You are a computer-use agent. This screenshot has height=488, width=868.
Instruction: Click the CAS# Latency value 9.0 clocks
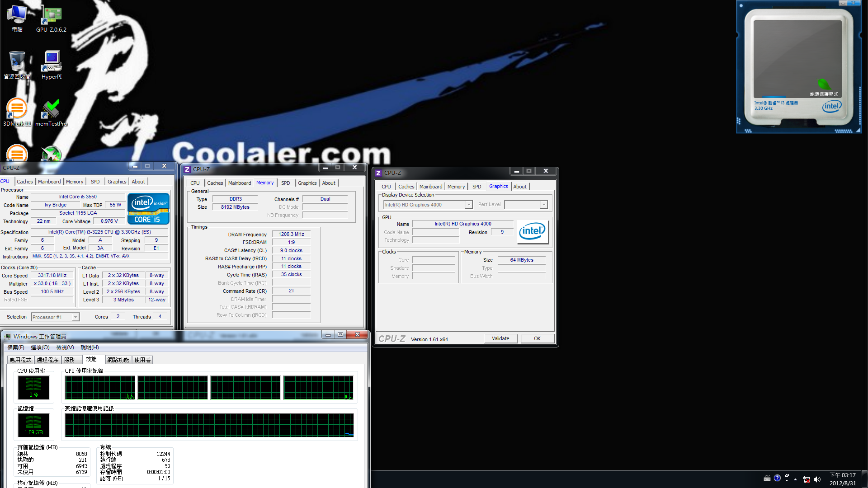pos(291,250)
